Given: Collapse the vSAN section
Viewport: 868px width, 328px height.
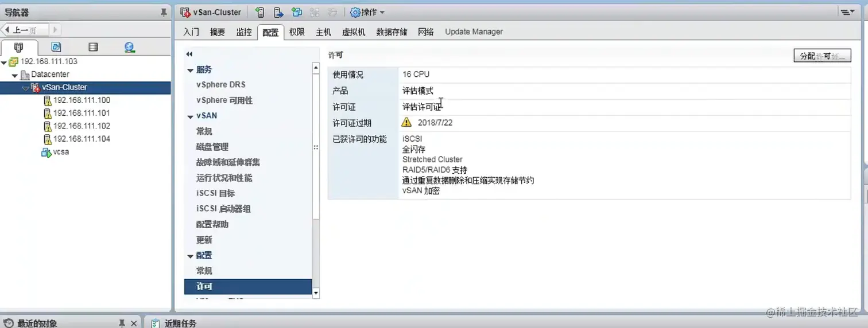Looking at the screenshot, I should pyautogui.click(x=191, y=116).
